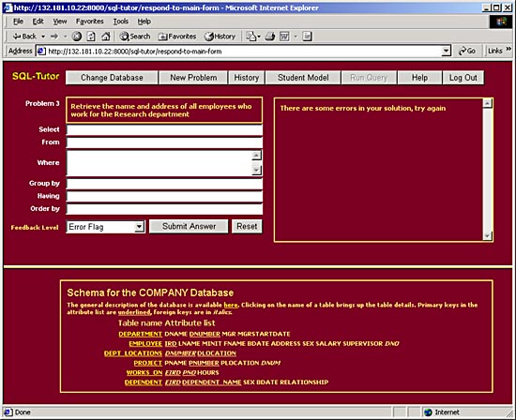Open the EMPLOYEE table link

pyautogui.click(x=145, y=343)
